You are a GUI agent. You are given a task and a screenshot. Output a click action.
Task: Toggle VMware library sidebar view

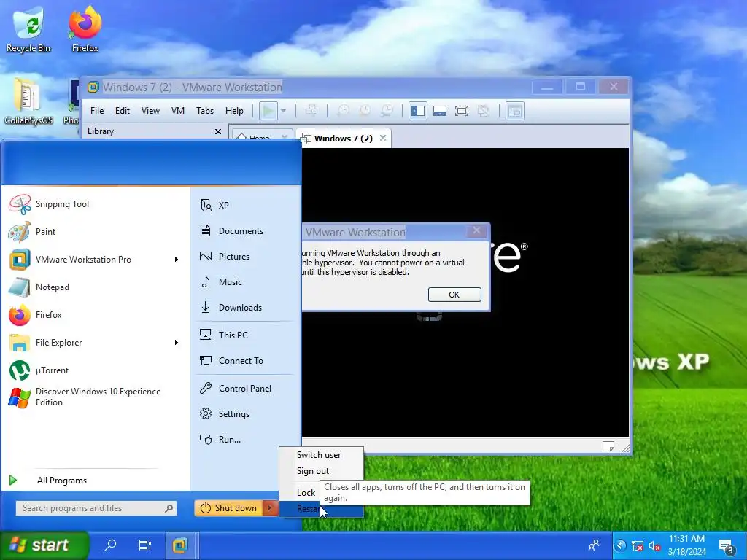418,111
